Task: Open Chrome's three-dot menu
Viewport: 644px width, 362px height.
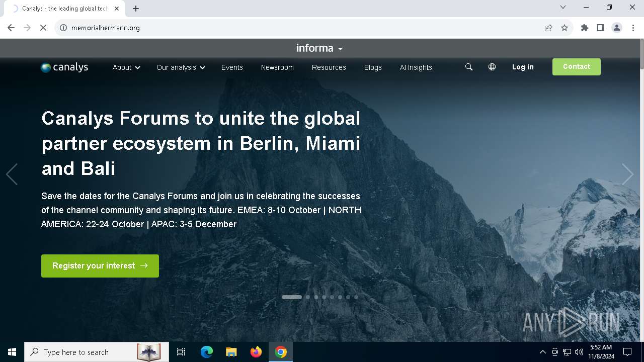Action: [x=633, y=28]
